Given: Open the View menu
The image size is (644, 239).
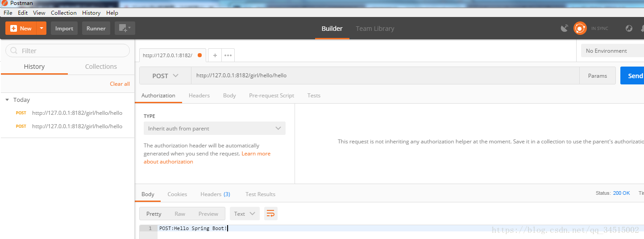Looking at the screenshot, I should click(39, 13).
